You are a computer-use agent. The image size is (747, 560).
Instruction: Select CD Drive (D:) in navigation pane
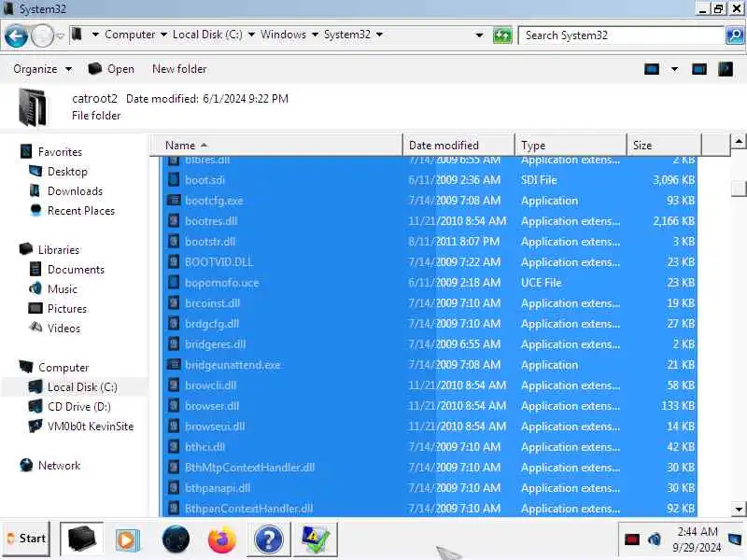point(79,407)
